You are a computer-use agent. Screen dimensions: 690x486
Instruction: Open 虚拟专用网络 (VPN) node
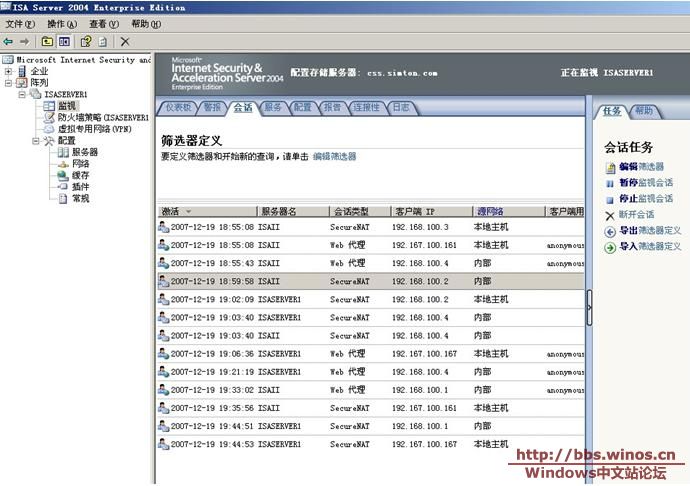tap(94, 129)
